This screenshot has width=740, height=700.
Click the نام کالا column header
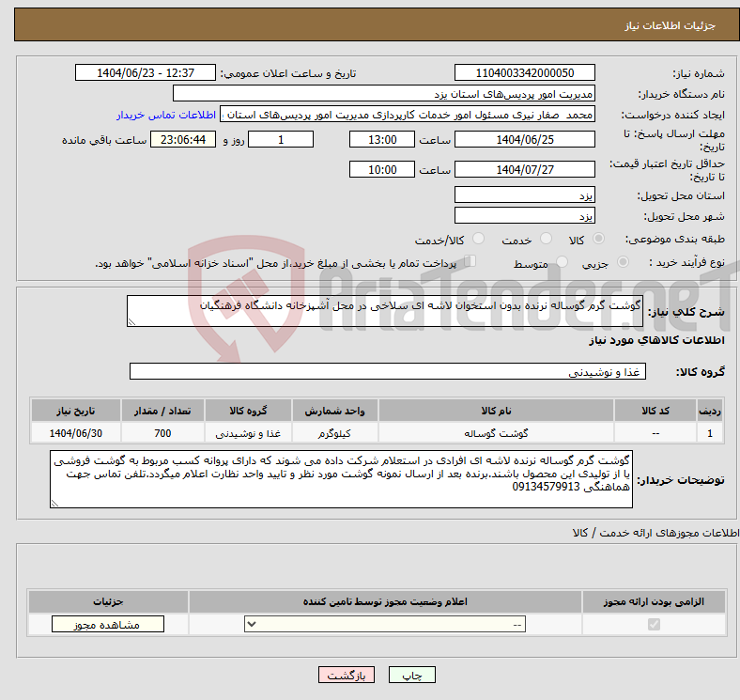[496, 411]
